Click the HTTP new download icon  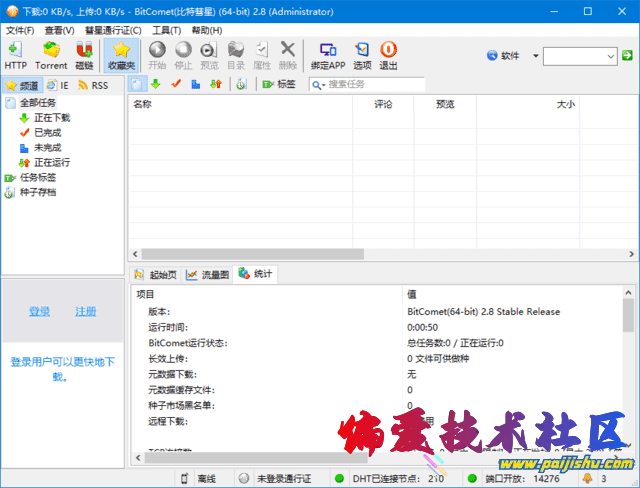coord(16,55)
